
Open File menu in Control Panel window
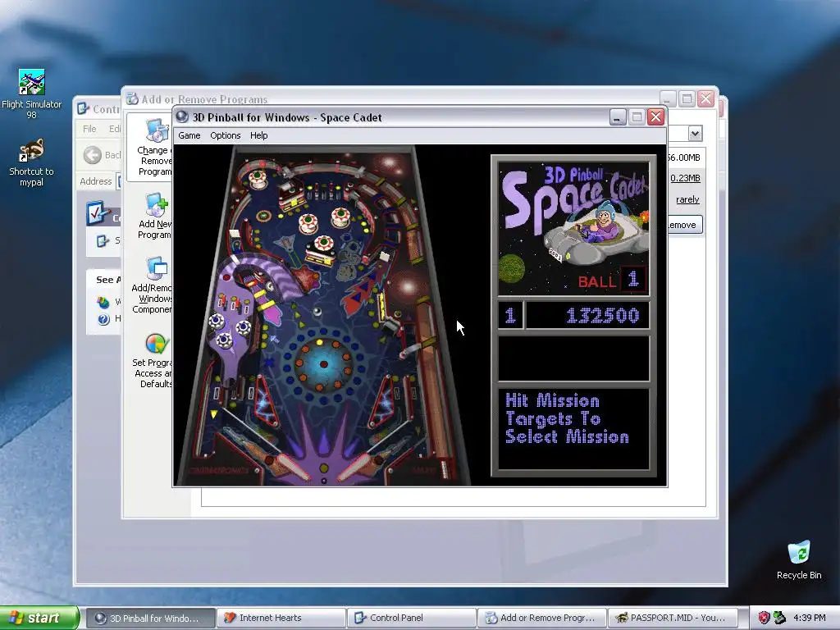tap(89, 129)
